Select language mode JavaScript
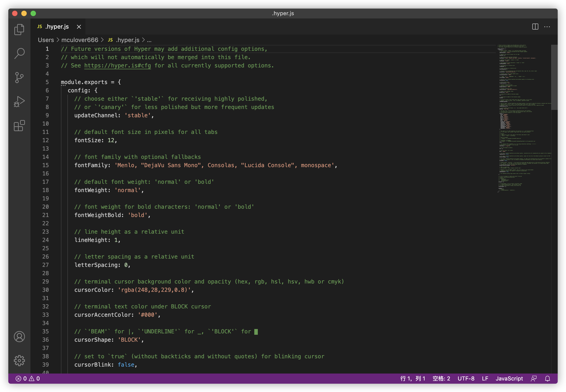Image resolution: width=566 pixels, height=392 pixels. tap(509, 378)
